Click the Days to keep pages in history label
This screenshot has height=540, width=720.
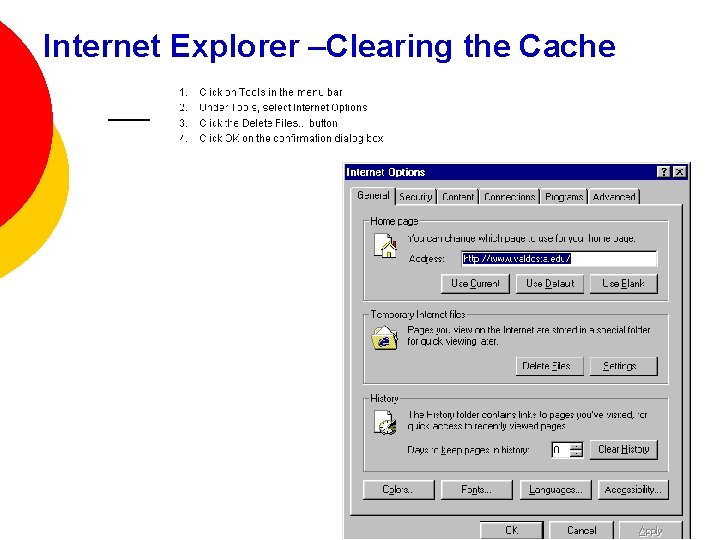tap(468, 450)
